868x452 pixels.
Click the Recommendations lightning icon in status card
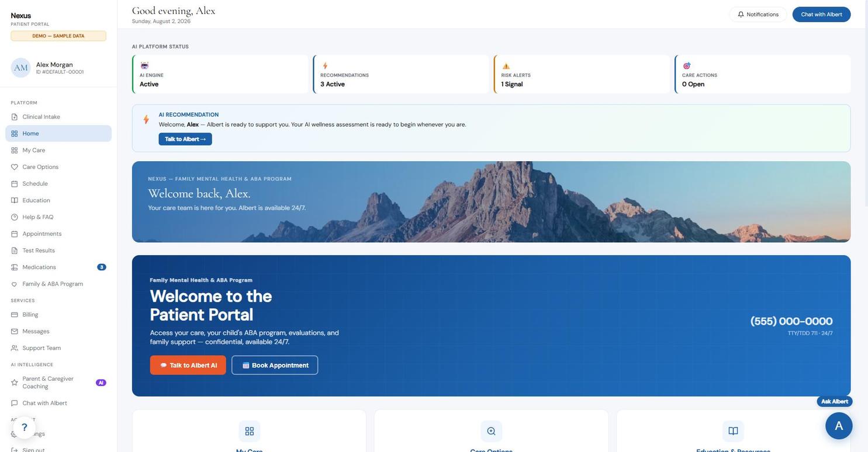click(325, 66)
